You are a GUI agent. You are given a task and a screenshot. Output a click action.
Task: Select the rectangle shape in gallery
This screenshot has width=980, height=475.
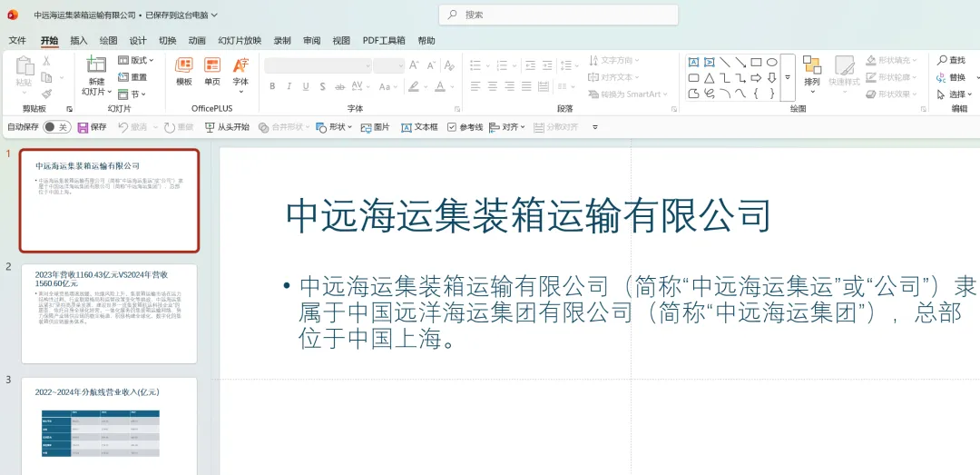[x=756, y=62]
